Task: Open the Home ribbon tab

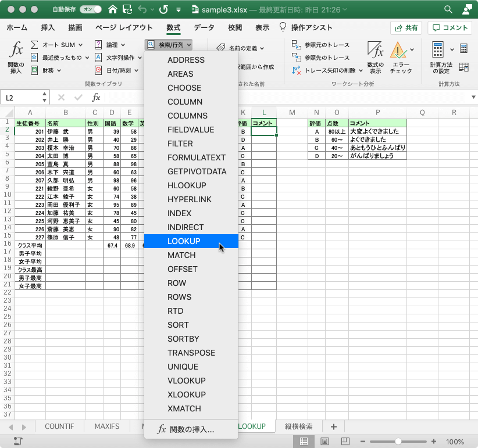Action: pyautogui.click(x=17, y=28)
